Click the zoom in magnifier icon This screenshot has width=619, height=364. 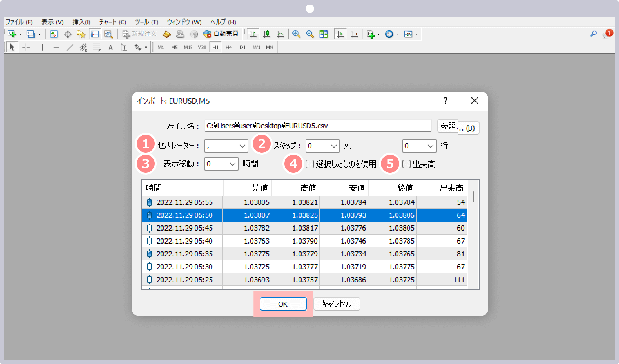coord(296,34)
